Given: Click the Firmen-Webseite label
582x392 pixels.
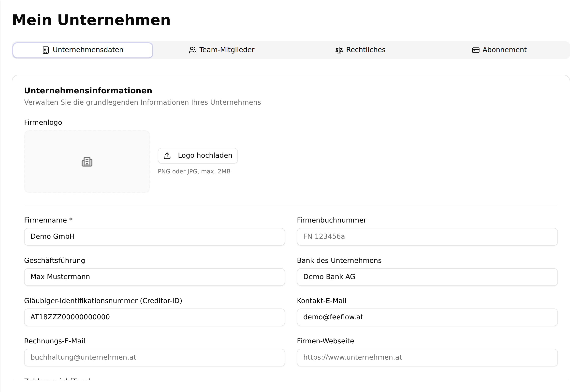Looking at the screenshot, I should tap(325, 341).
